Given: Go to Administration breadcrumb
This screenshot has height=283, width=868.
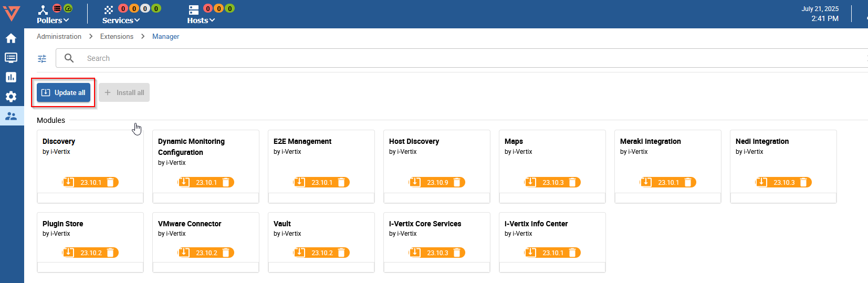Looking at the screenshot, I should [59, 36].
